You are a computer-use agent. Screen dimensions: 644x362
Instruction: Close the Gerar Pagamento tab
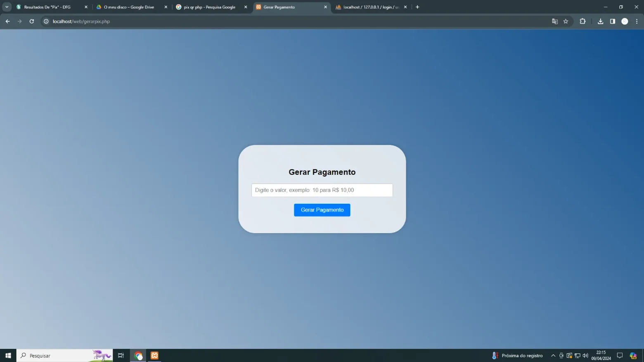click(325, 7)
